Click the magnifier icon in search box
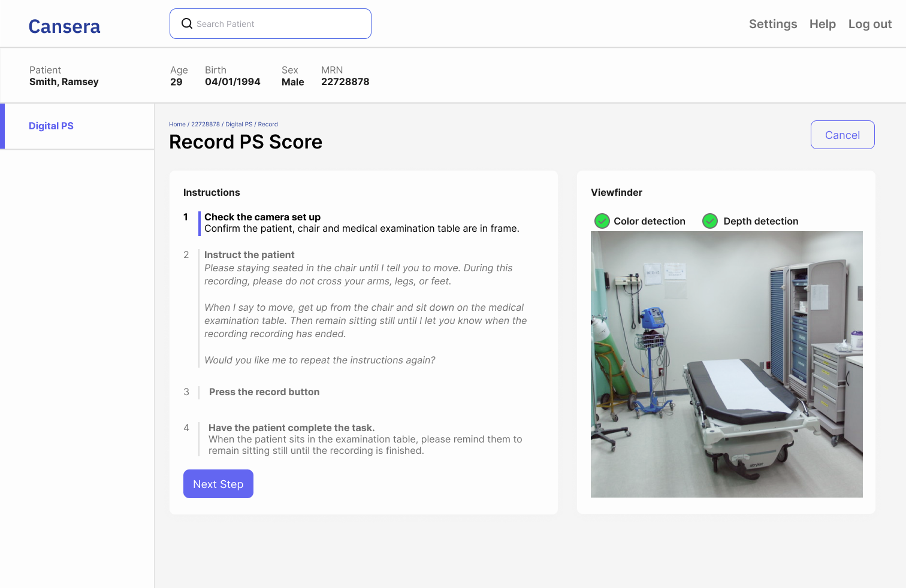 tap(187, 23)
